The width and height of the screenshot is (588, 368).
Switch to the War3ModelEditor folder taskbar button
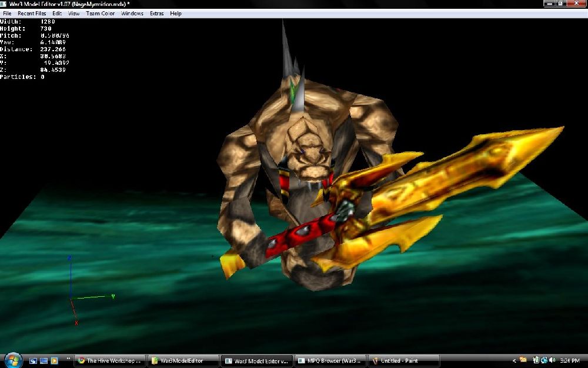coord(183,361)
